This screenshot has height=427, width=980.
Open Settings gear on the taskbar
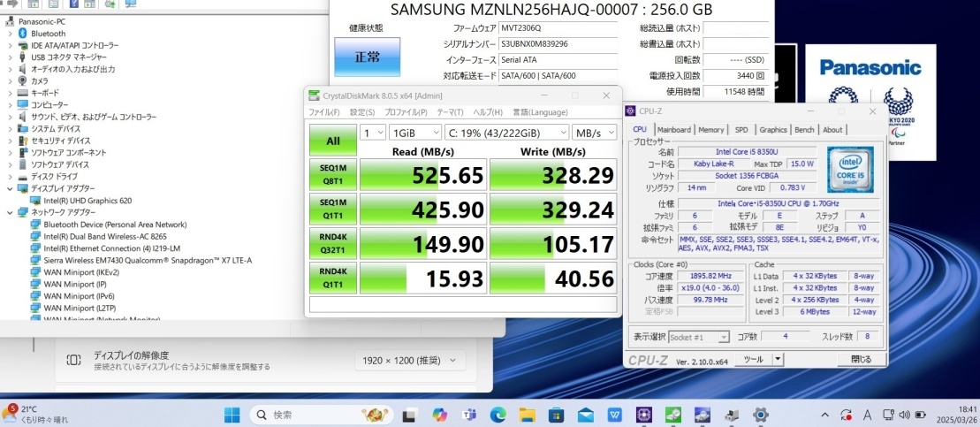coord(761,415)
